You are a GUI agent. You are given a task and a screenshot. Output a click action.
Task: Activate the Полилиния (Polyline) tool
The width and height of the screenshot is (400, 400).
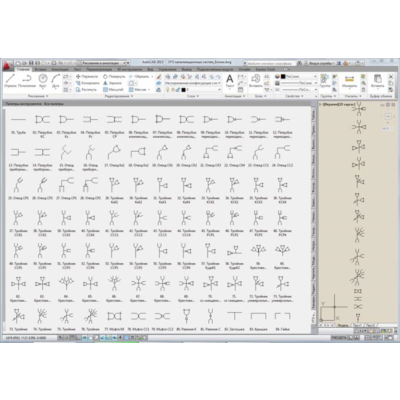pos(27,81)
